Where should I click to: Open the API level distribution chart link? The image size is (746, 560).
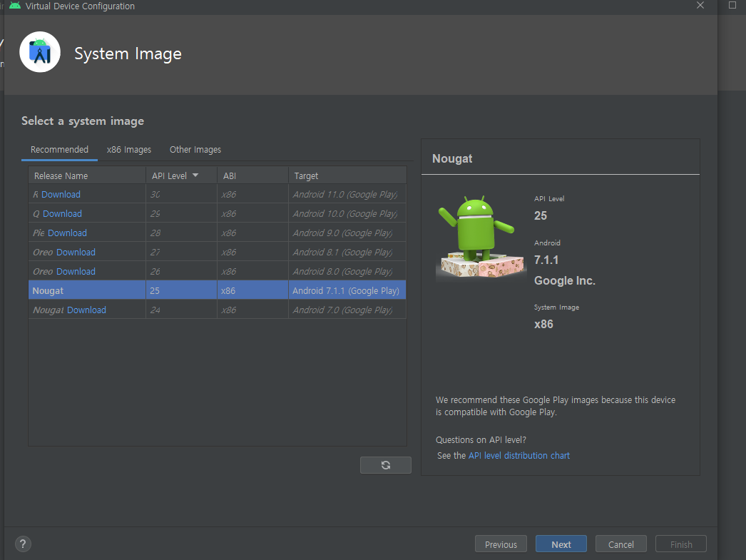point(519,455)
